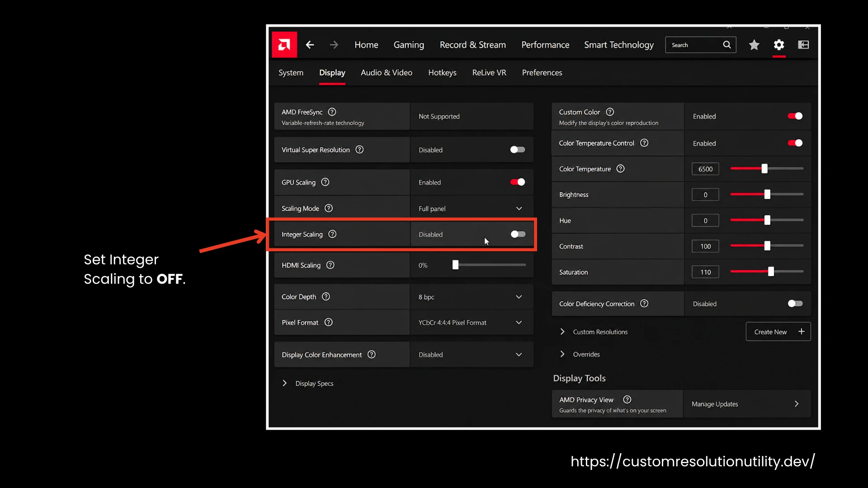Switch to the Preferences tab
The height and width of the screenshot is (488, 868).
[542, 73]
